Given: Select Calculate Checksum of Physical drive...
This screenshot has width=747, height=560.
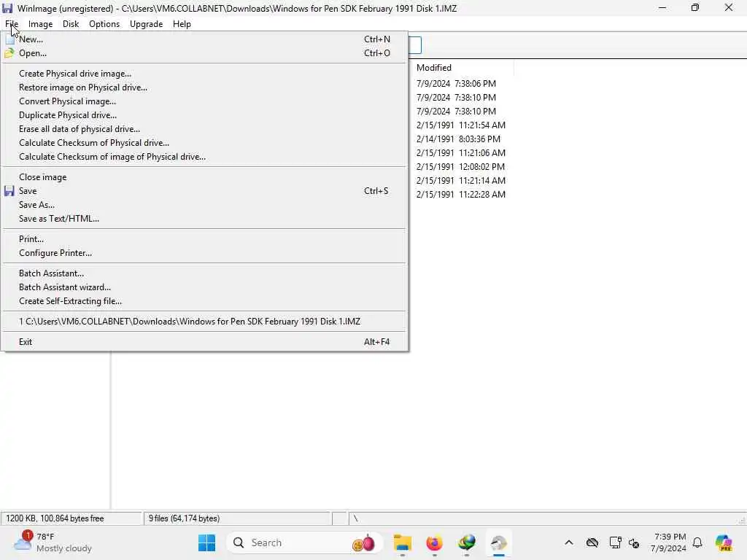Looking at the screenshot, I should tap(205, 143).
